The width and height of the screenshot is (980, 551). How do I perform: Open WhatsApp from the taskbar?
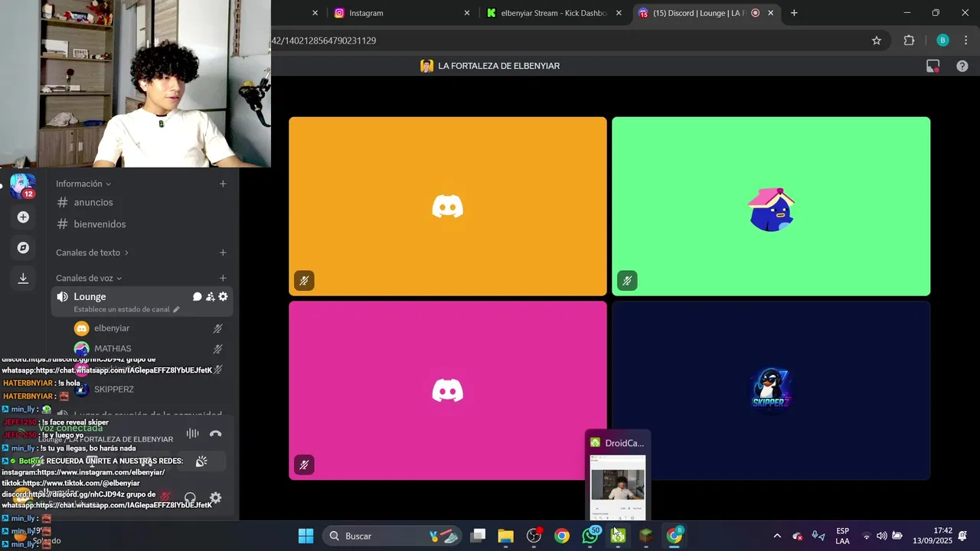point(590,536)
